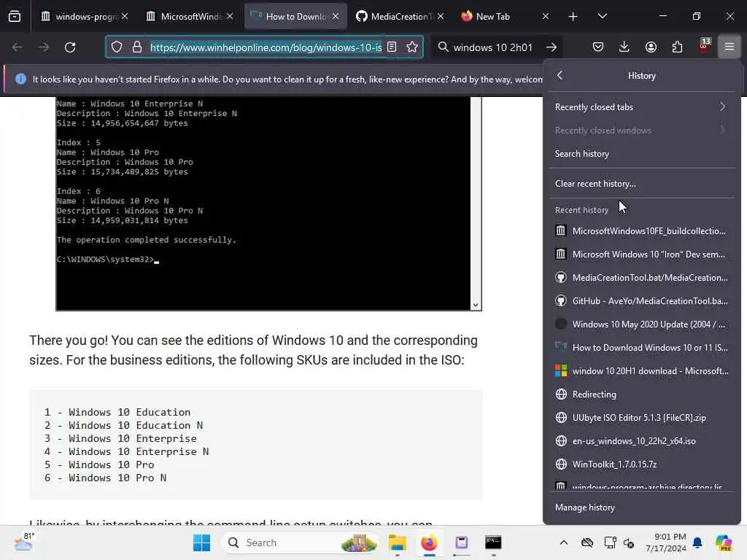Reload the current page
This screenshot has width=747, height=560.
[70, 47]
